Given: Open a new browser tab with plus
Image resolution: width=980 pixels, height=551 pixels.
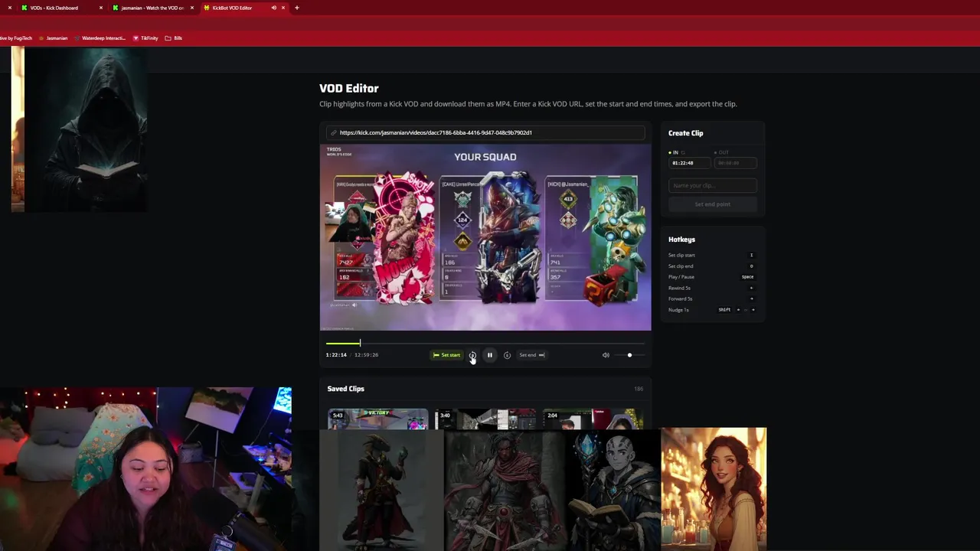Looking at the screenshot, I should [296, 8].
